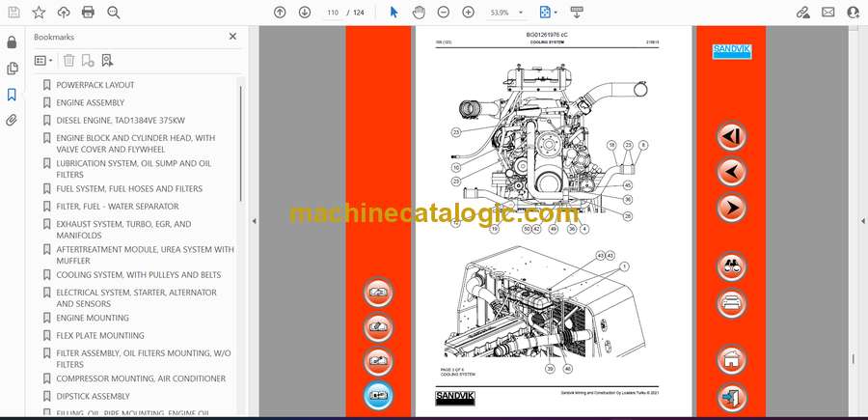Click the next-page orange arrow button
The height and width of the screenshot is (420, 868).
[731, 208]
